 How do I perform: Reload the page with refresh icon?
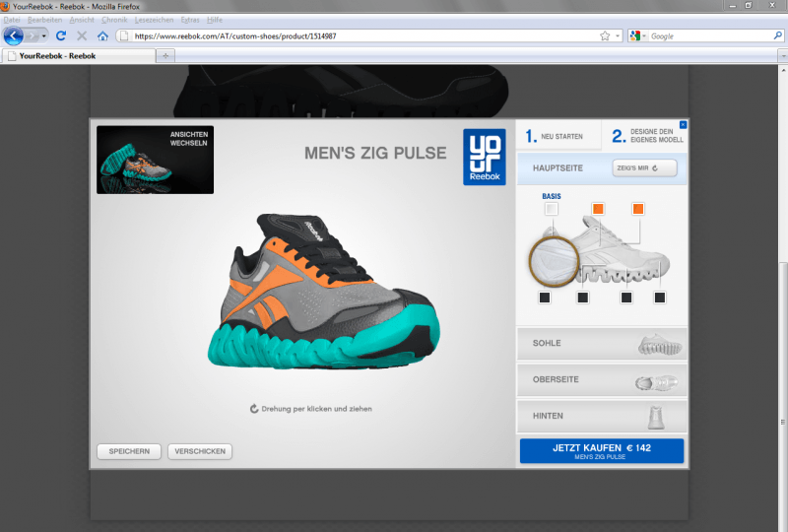[x=61, y=35]
